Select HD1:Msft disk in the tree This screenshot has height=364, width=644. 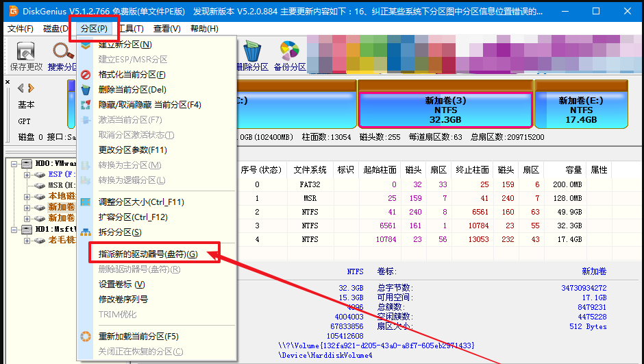point(55,229)
